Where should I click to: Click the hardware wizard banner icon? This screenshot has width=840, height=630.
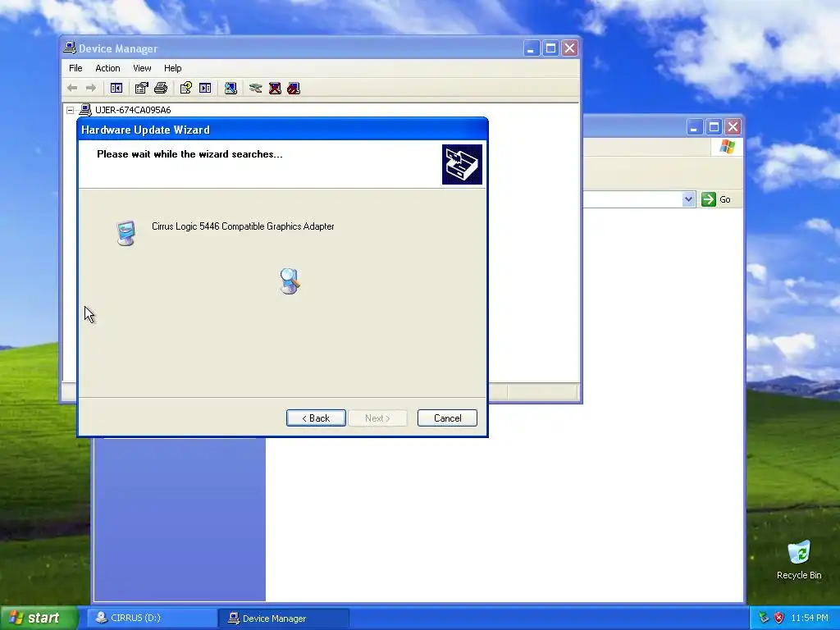click(x=462, y=164)
